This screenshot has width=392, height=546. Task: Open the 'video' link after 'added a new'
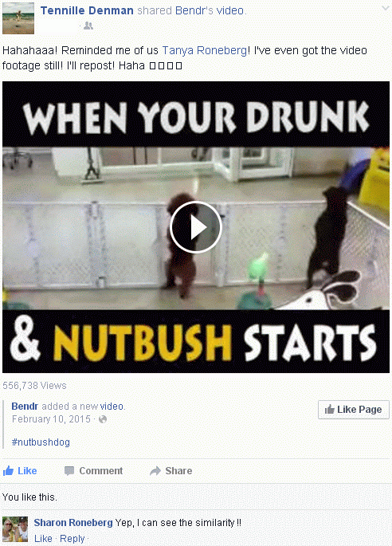(112, 406)
